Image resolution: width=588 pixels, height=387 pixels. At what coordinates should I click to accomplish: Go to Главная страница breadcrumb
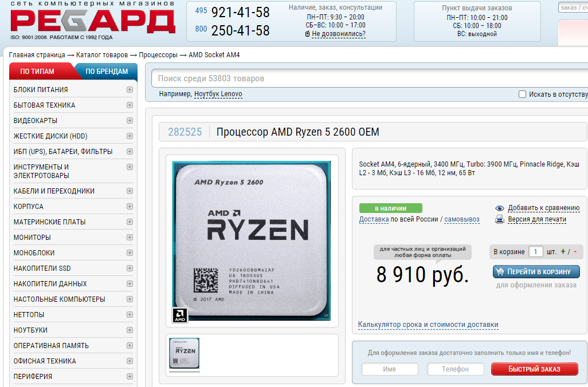coord(37,55)
